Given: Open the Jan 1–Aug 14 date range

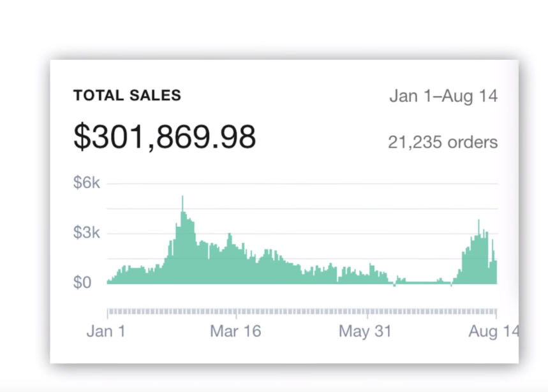Looking at the screenshot, I should [x=443, y=96].
